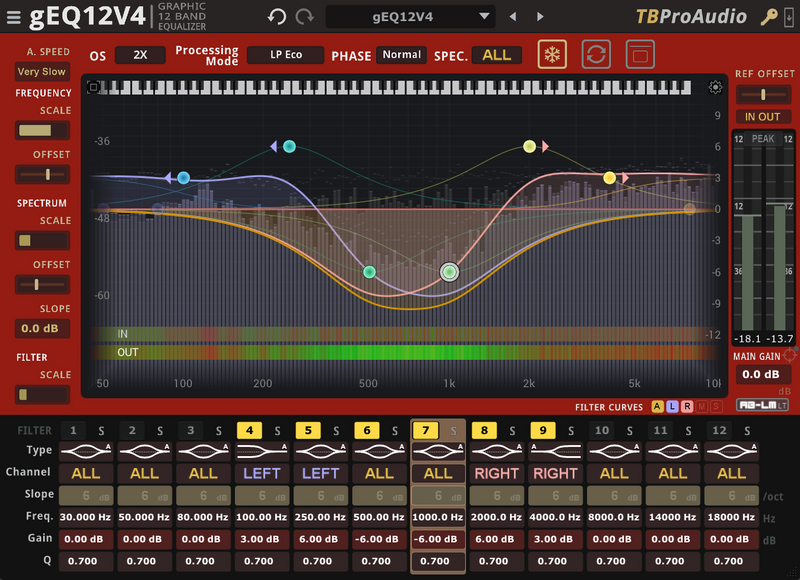Adjust the REF OFFSET slider
Viewport: 800px width, 580px height.
pyautogui.click(x=762, y=94)
